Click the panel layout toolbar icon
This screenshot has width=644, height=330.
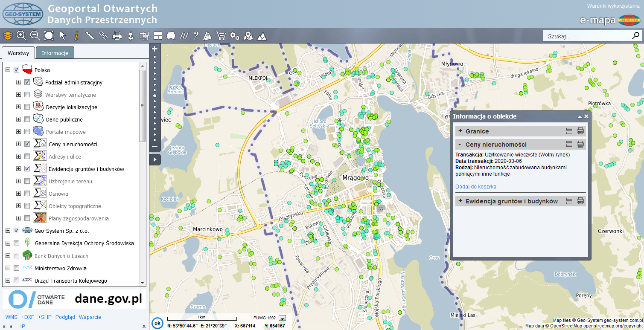(158, 36)
